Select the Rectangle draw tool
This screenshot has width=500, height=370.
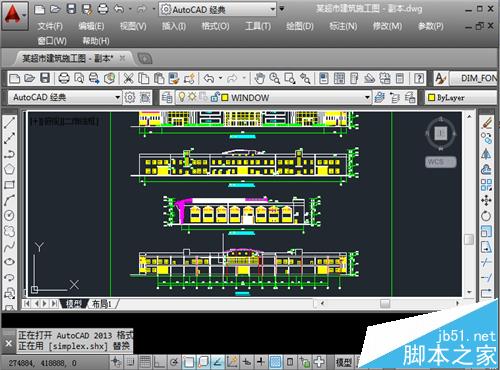[9, 185]
